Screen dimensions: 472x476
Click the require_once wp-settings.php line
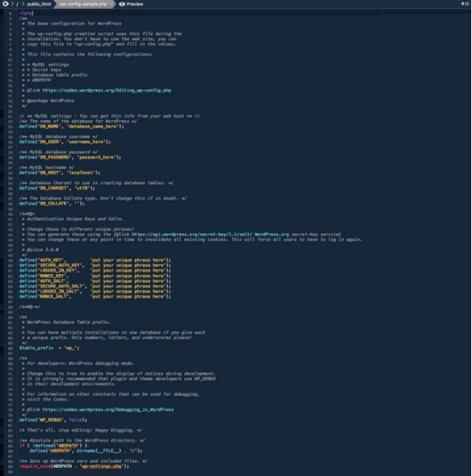(74, 466)
